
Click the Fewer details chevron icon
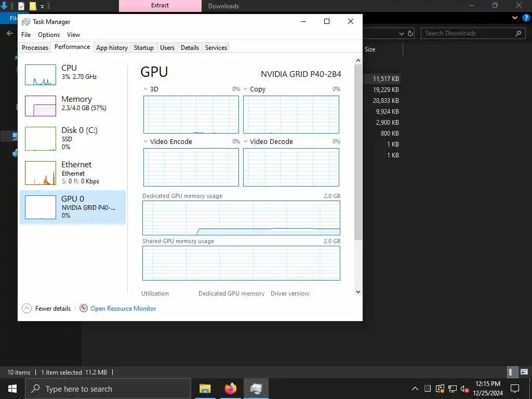(x=26, y=309)
